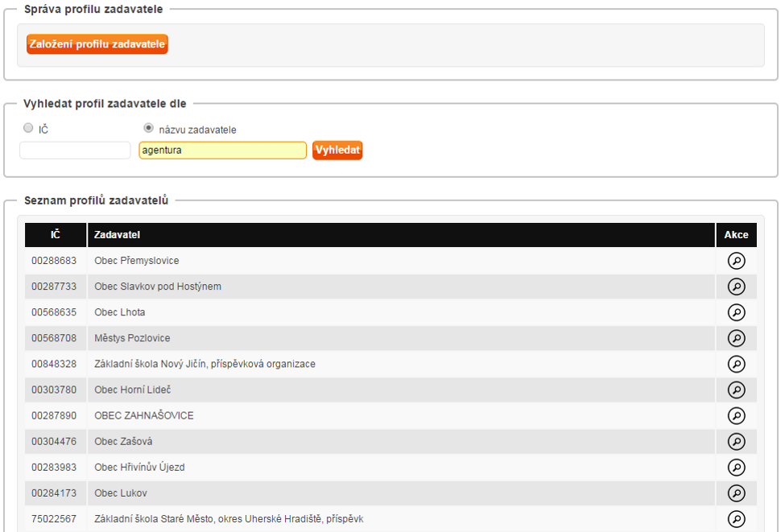Click the name Obec Zašová

point(123,441)
